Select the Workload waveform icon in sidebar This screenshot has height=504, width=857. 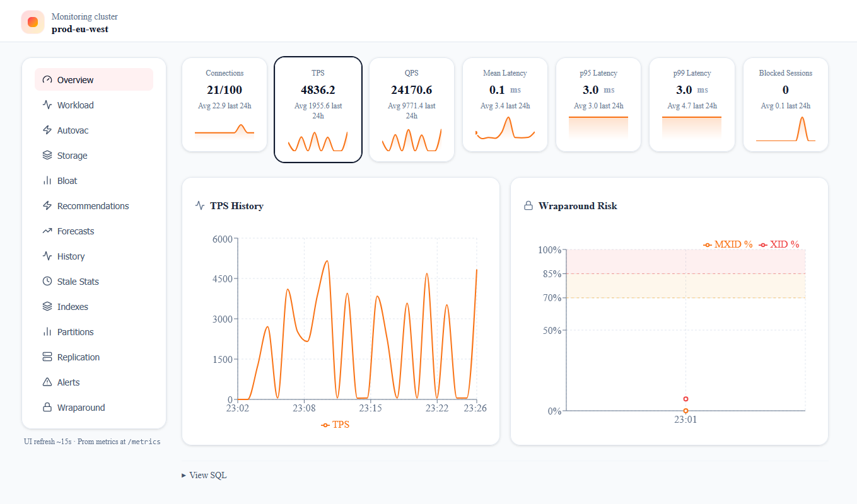47,105
